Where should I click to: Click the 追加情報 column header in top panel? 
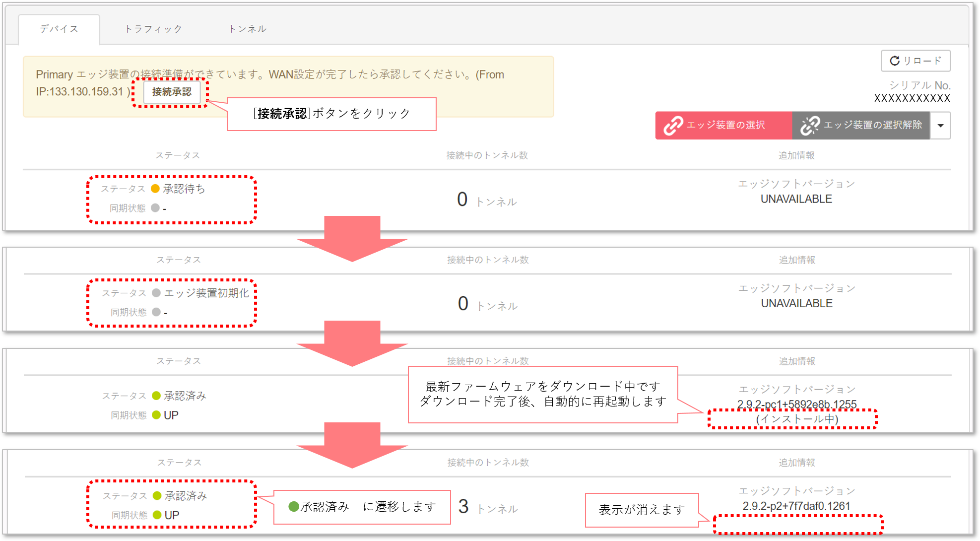[x=796, y=155]
